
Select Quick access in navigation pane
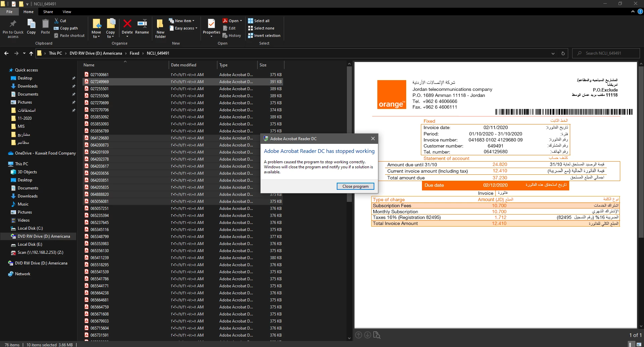[26, 70]
